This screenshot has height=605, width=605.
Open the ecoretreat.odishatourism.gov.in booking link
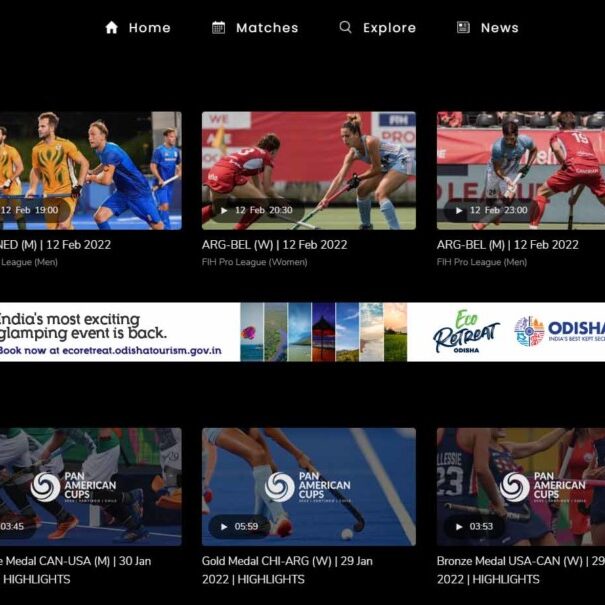click(142, 350)
